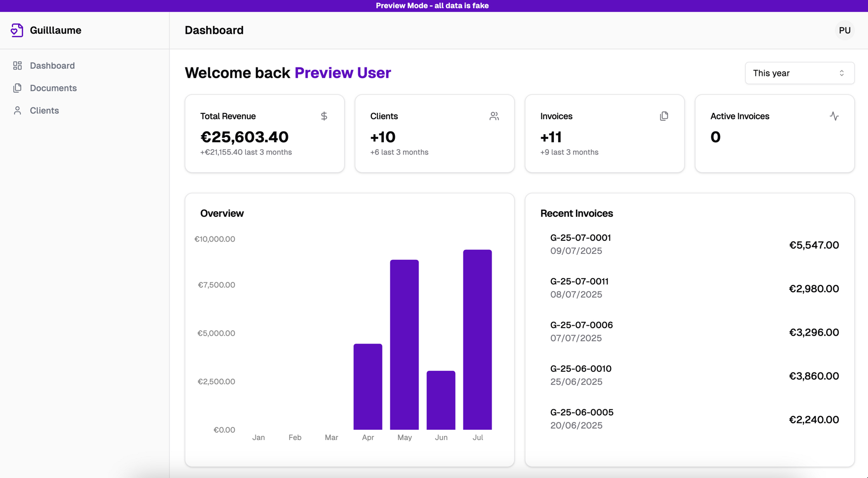Open invoice G-25-07-0006 for €3,296.00

[x=581, y=325]
